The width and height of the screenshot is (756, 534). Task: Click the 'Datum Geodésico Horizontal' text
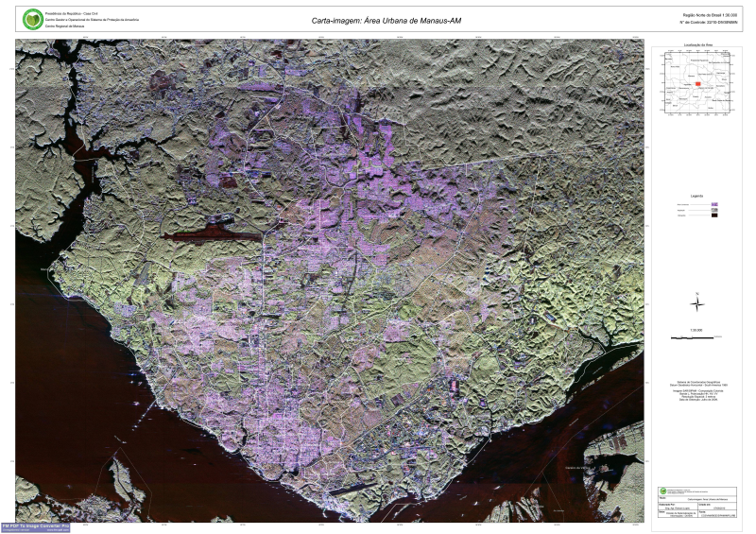click(x=697, y=385)
